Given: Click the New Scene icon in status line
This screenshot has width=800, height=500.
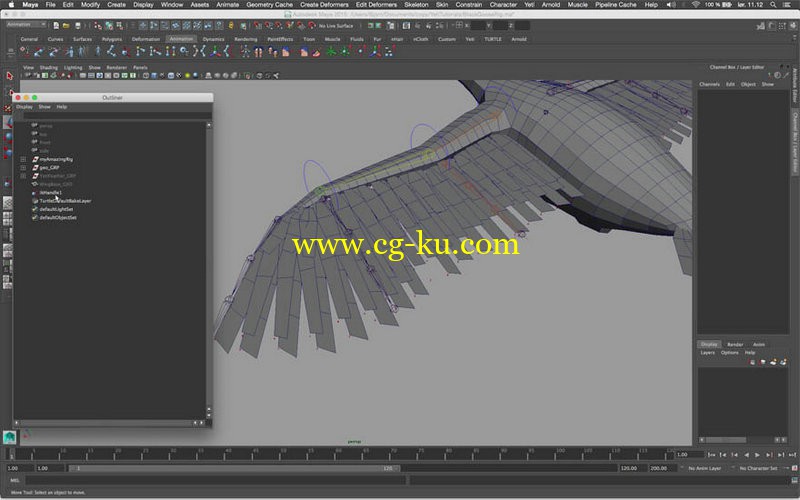Looking at the screenshot, I should tap(56, 25).
